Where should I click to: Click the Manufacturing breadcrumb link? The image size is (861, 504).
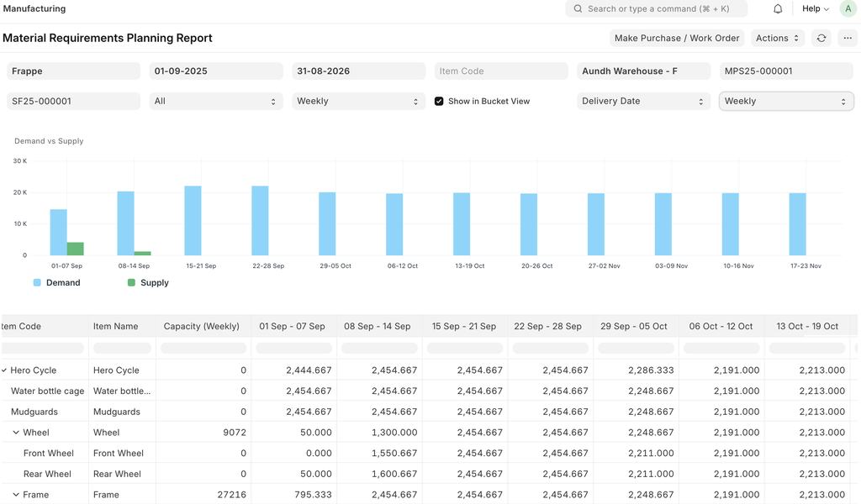click(x=34, y=9)
